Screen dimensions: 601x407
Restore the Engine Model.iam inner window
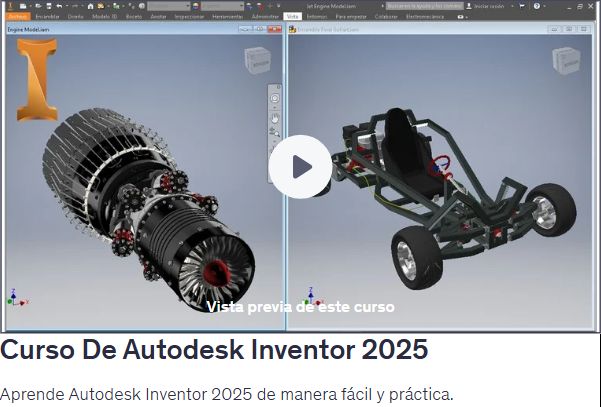click(260, 29)
